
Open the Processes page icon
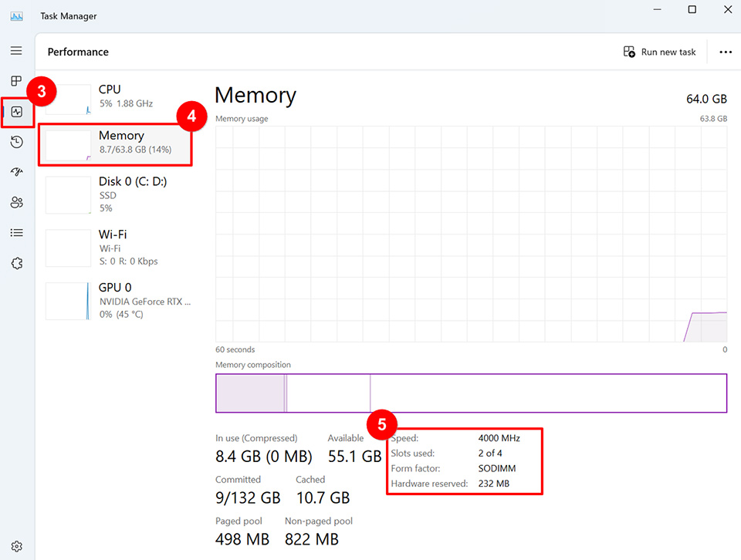(16, 81)
